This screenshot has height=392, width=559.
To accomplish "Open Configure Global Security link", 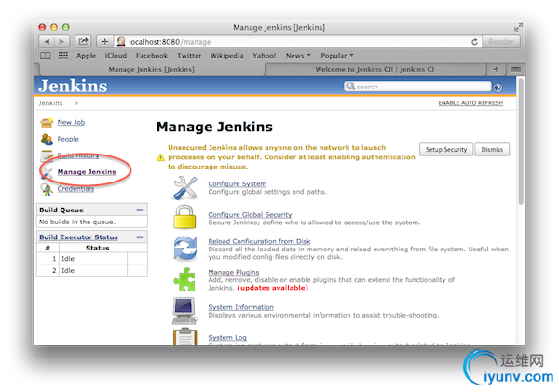I will pos(250,215).
